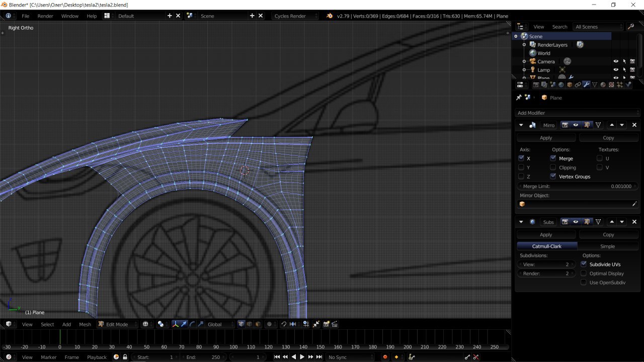Click the OpenGL render animation clapper icon
This screenshot has height=362, width=644.
click(x=335, y=324)
